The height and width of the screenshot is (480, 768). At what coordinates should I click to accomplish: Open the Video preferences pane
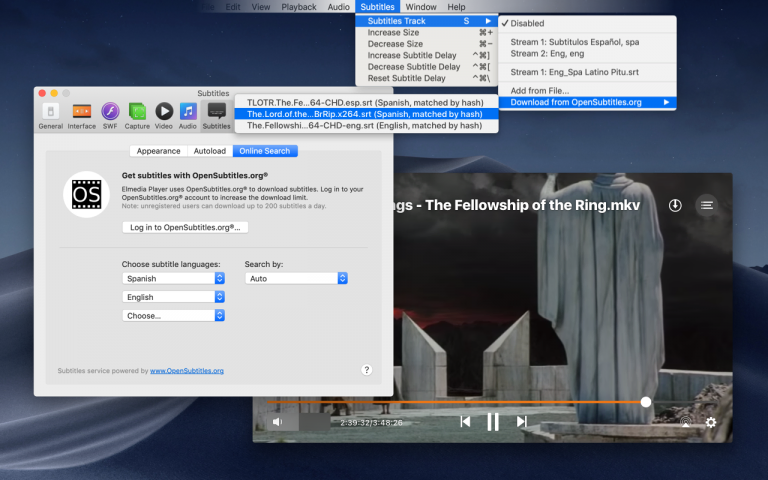click(164, 116)
